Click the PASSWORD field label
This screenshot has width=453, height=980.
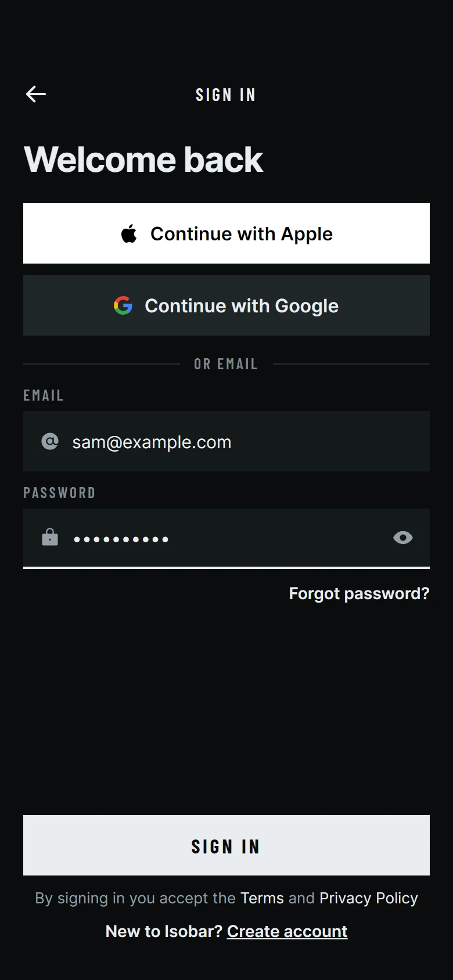(x=59, y=493)
